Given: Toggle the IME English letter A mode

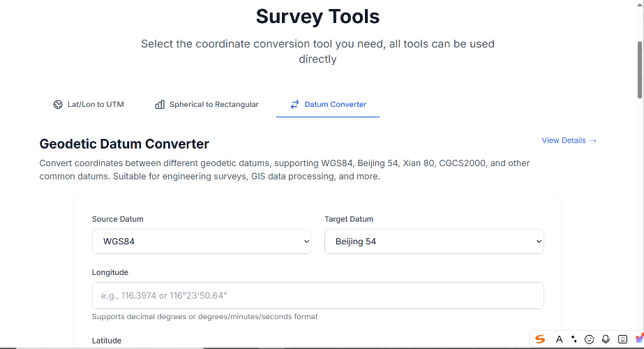Looking at the screenshot, I should [559, 339].
